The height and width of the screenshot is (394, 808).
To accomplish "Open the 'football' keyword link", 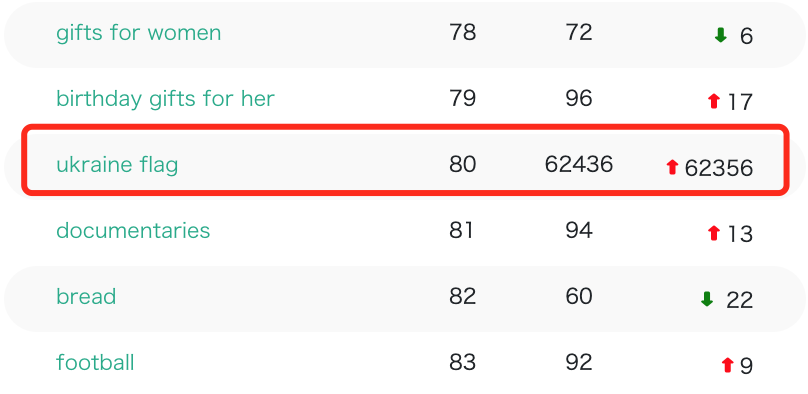I will point(95,362).
